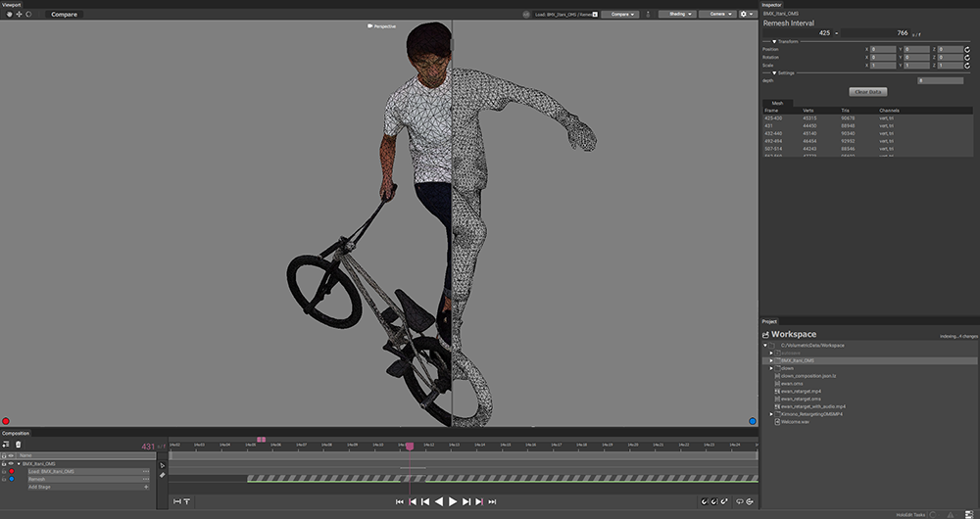Toggle lock on Load: BMX_Itani_OMS stage
Screen dimensions: 980x519
[x=4, y=472]
